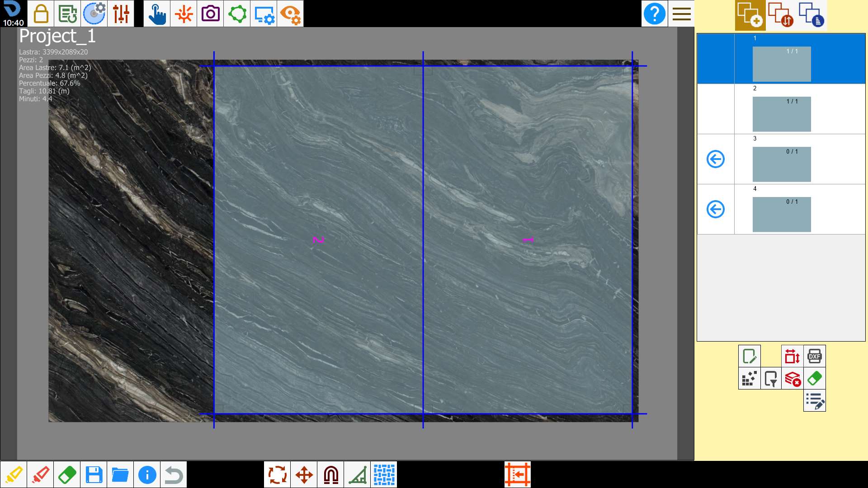Viewport: 868px width, 488px height.
Task: Click the 'Lastra: 3399x2089x20' text
Action: [53, 52]
